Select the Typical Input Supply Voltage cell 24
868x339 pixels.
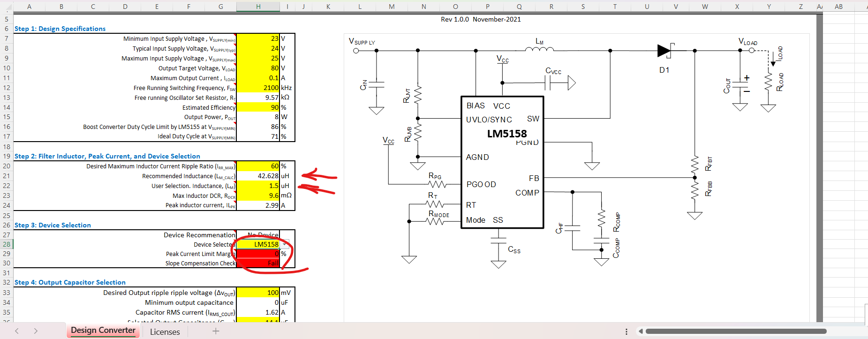click(258, 48)
